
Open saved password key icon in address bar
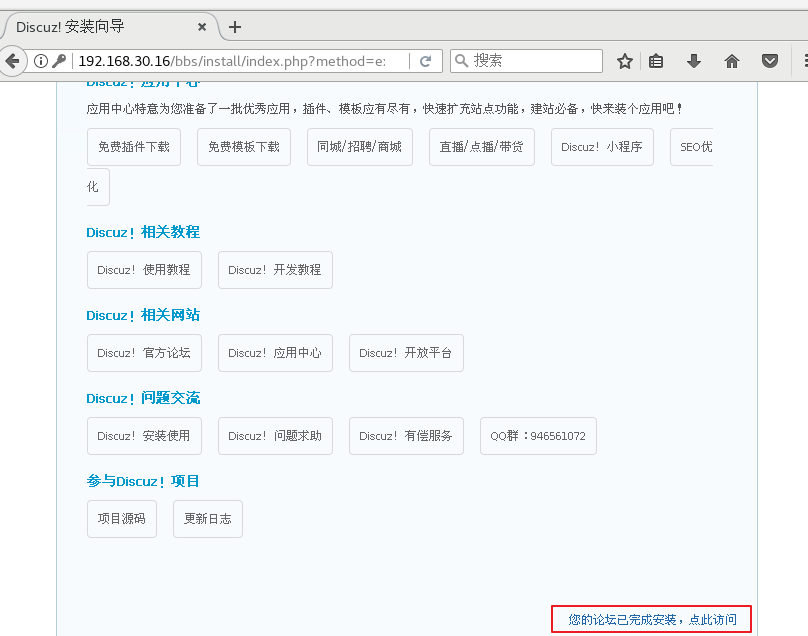click(x=59, y=61)
